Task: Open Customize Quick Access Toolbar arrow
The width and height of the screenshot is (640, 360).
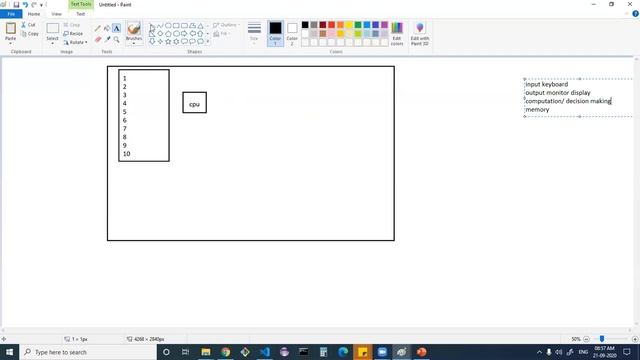Action: click(42, 5)
